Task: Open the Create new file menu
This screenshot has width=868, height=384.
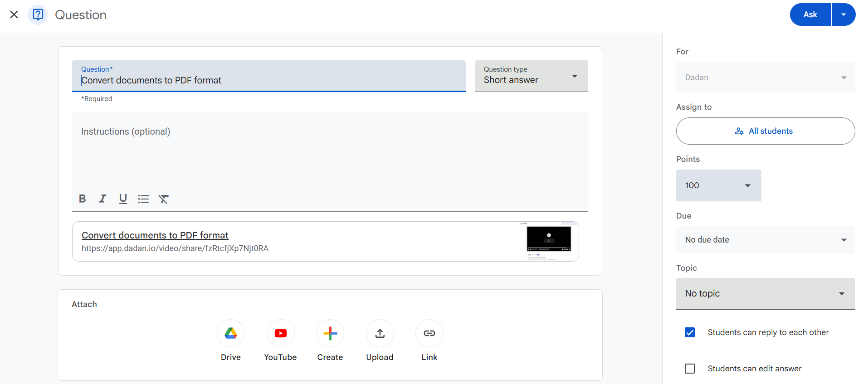Action: click(330, 334)
